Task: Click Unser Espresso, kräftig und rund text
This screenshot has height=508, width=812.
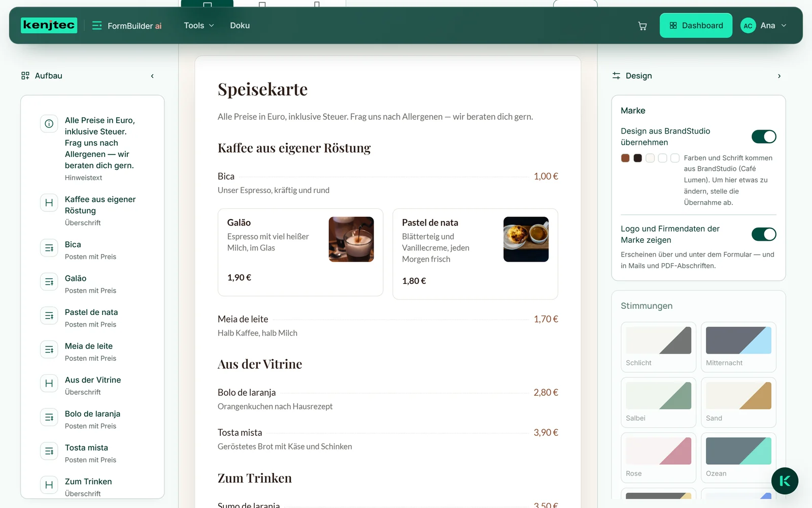Action: coord(274,190)
